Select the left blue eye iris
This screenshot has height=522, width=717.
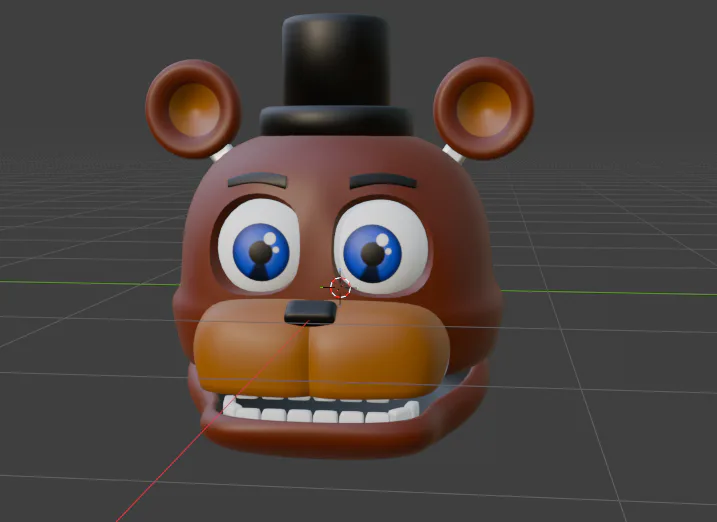tap(261, 252)
